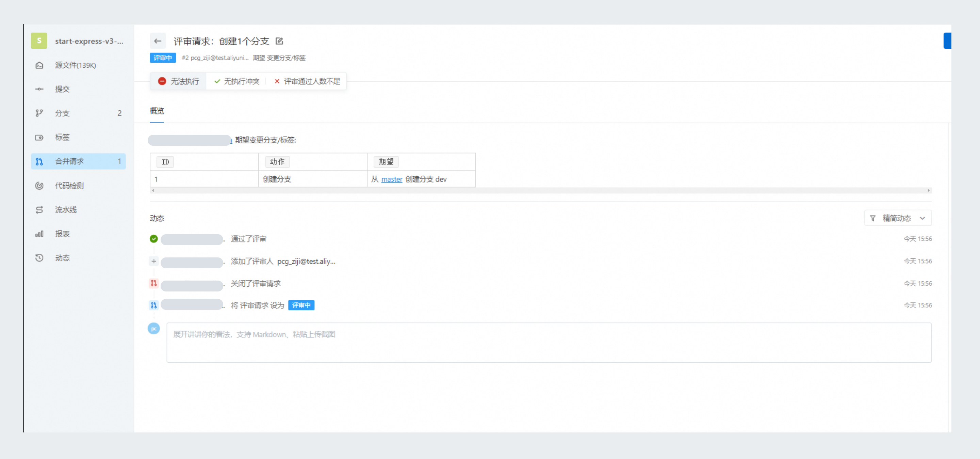
Task: Click the commit node icon
Action: click(39, 89)
